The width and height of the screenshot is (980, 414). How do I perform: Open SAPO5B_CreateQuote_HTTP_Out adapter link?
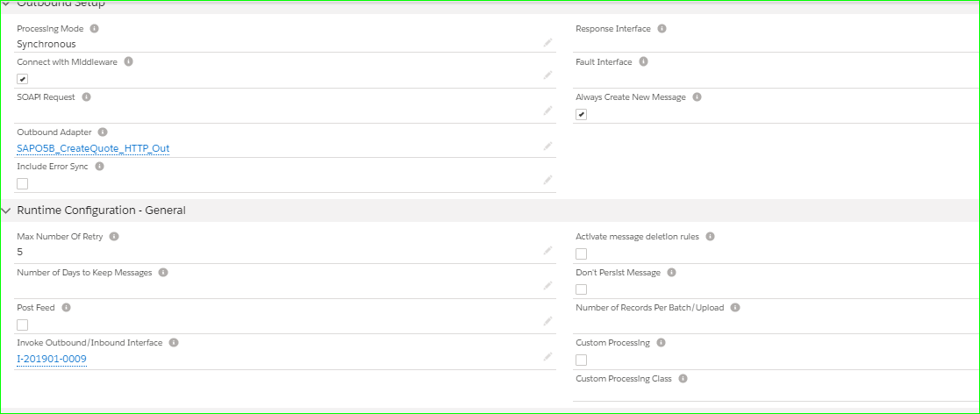pyautogui.click(x=93, y=148)
